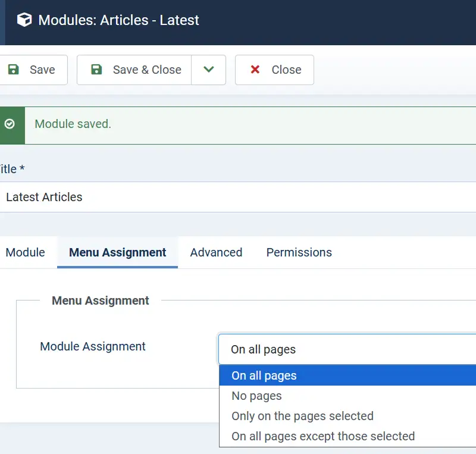Switch to the Module tab
476x454 pixels.
(x=26, y=252)
